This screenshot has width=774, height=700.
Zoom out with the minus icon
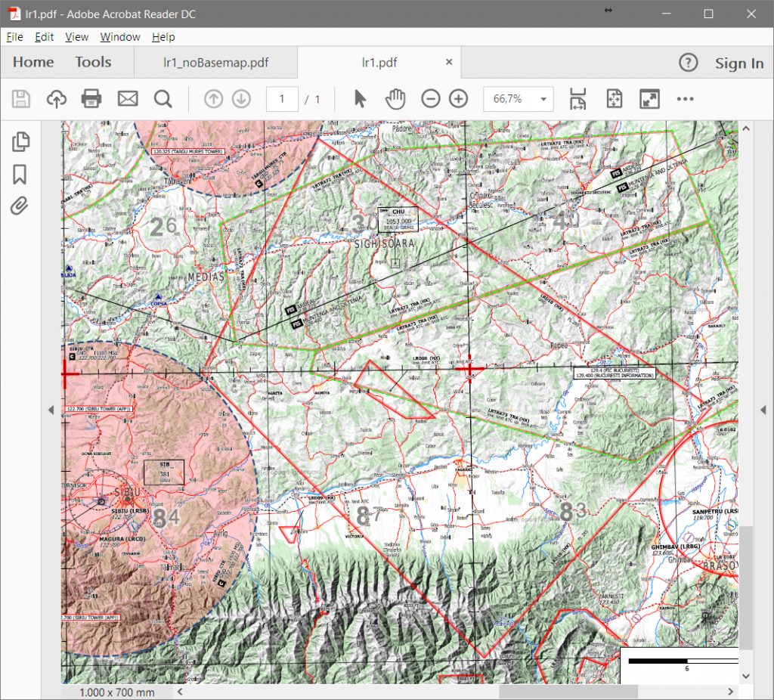pyautogui.click(x=430, y=99)
